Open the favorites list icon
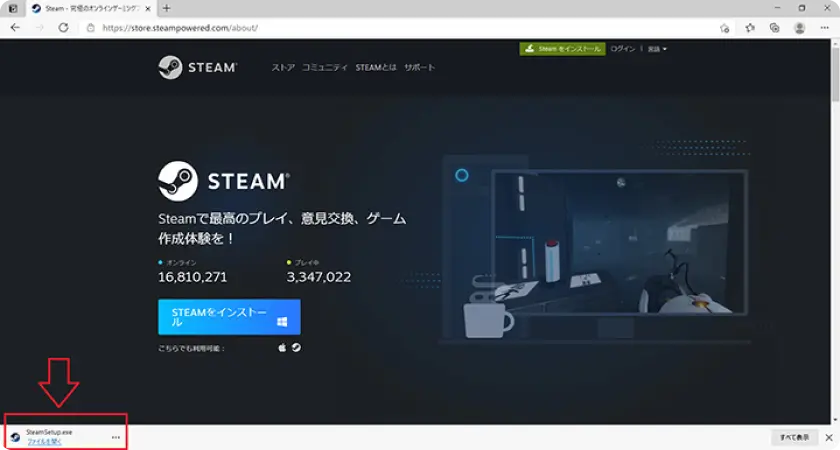Viewport: 840px width, 450px height. coord(749,28)
